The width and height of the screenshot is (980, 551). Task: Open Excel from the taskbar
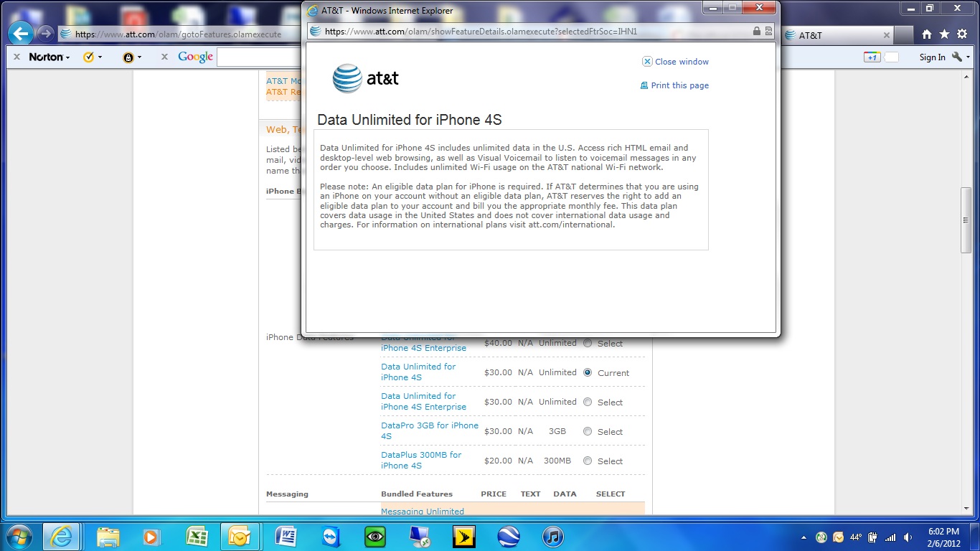coord(196,537)
